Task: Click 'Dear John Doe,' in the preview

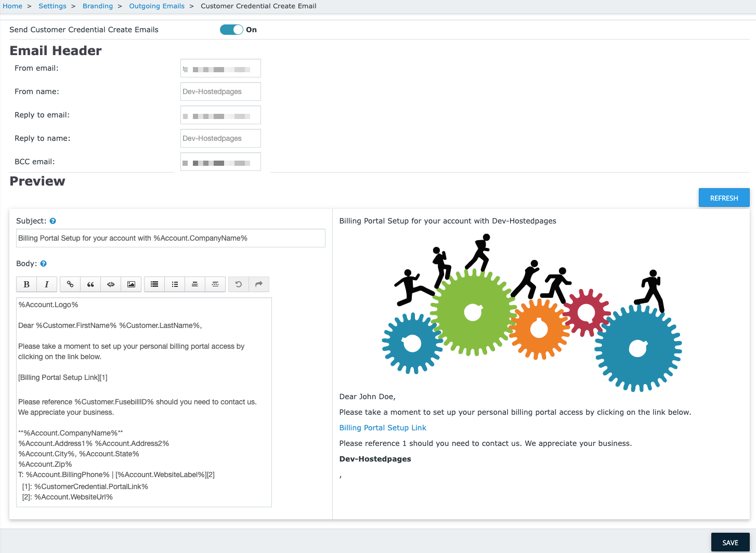Action: pyautogui.click(x=367, y=397)
